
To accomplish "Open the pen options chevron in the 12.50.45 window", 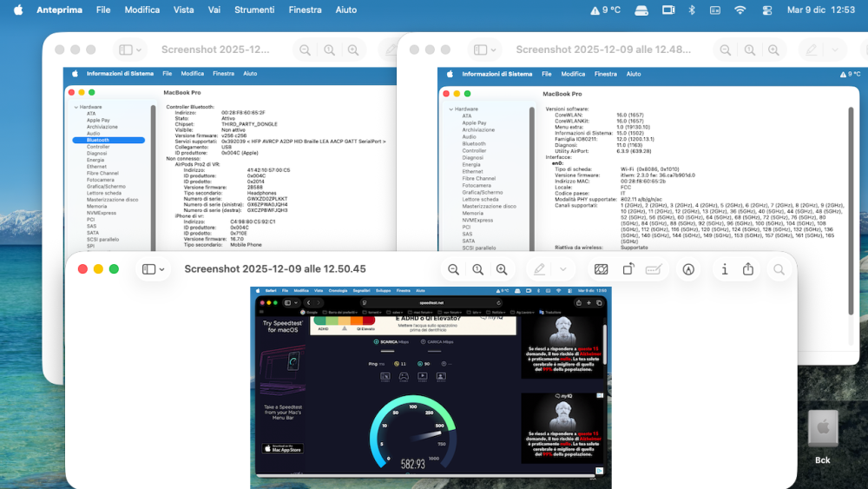I will point(563,270).
